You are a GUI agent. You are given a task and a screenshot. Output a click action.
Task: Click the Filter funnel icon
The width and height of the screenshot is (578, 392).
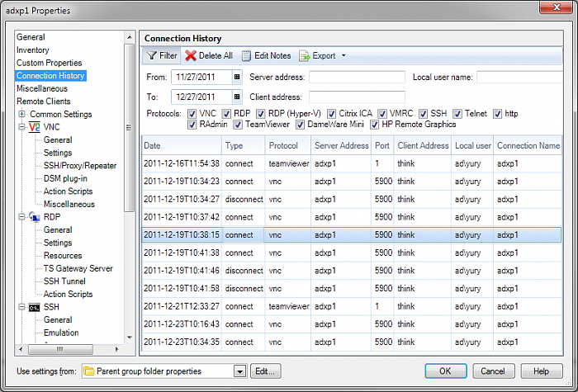pyautogui.click(x=151, y=56)
